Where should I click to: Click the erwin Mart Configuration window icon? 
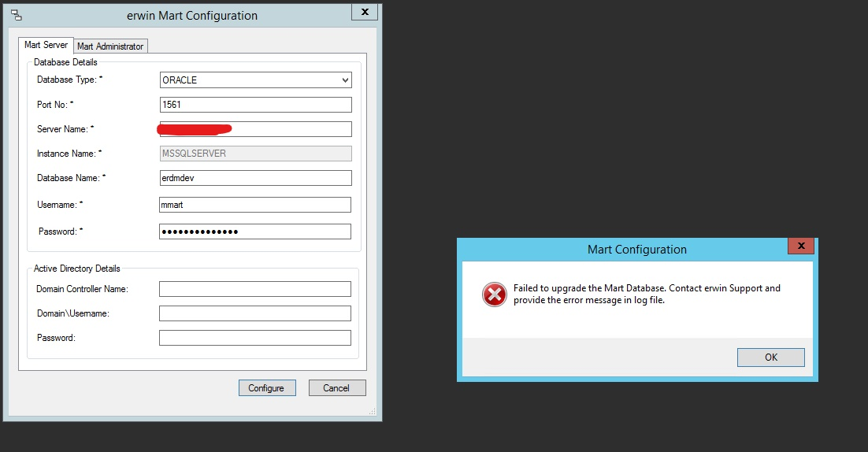tap(17, 16)
